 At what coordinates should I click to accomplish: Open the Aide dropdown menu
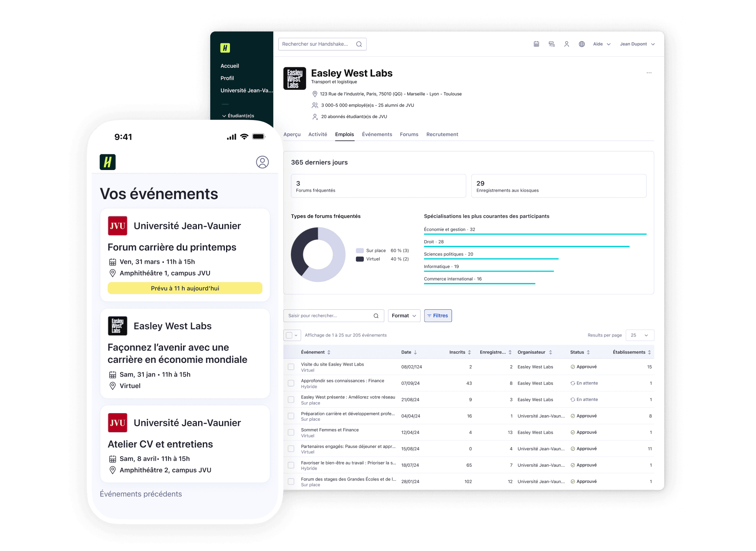point(598,44)
